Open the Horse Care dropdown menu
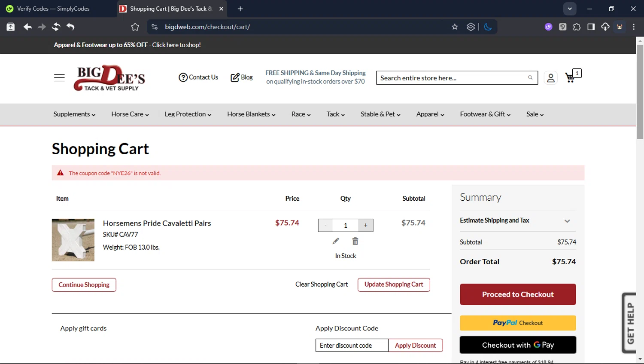 point(130,114)
